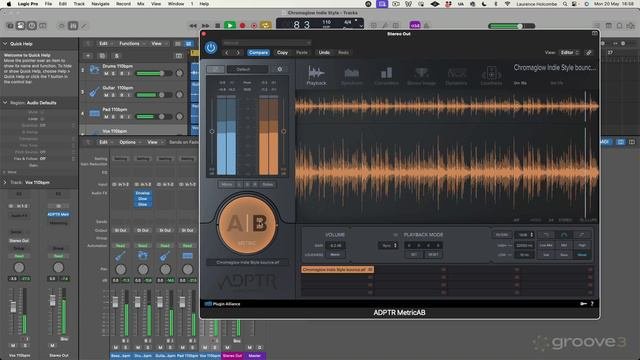Adjust the right orange meter level handle
Viewport: 640px width, 360px height.
pyautogui.click(x=283, y=131)
